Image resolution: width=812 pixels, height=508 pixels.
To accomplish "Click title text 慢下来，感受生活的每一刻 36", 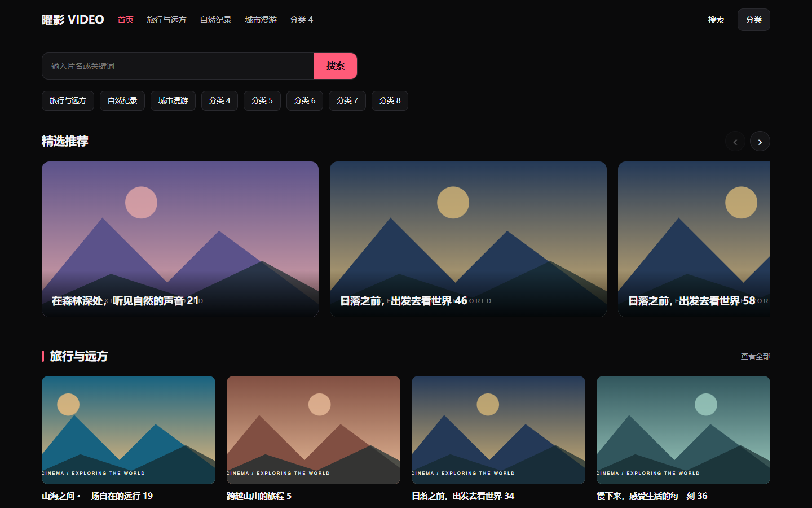I will tap(652, 496).
